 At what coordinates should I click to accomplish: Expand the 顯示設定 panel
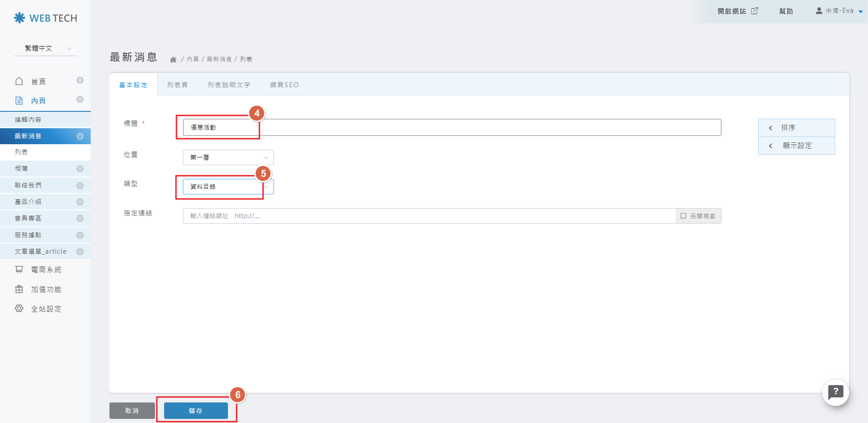pos(796,146)
